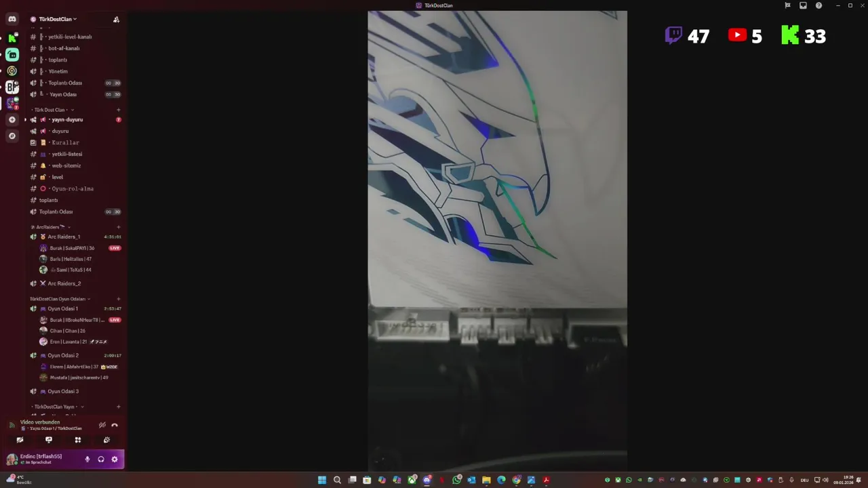Image resolution: width=868 pixels, height=488 pixels.
Task: Click the Twitch viewer count overlay
Action: [687, 36]
